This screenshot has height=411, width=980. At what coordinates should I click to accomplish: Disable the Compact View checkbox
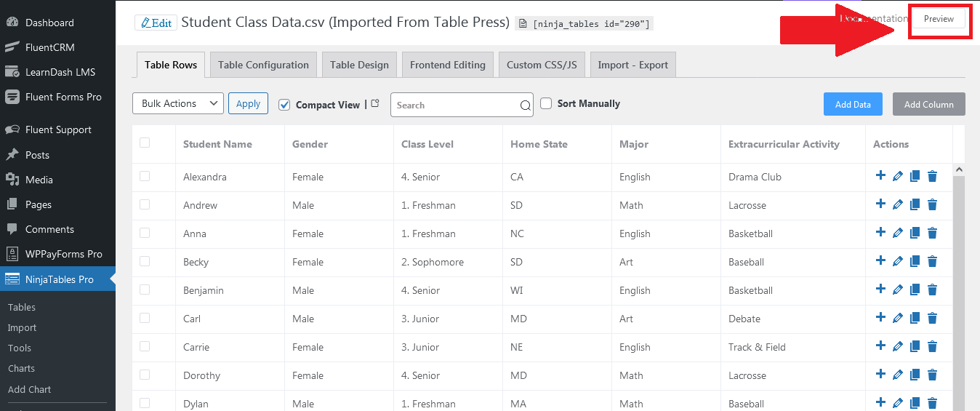coord(284,105)
